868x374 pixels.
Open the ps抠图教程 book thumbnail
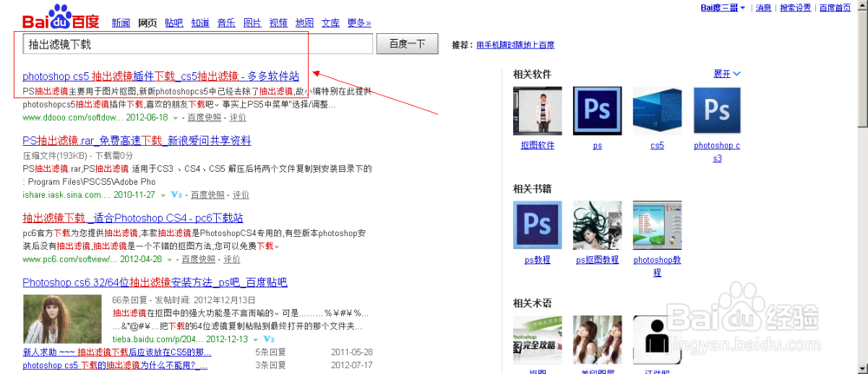point(597,225)
